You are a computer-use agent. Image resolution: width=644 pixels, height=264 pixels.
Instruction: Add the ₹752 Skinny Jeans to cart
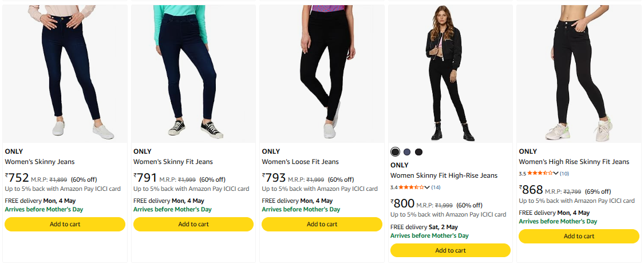(x=65, y=224)
